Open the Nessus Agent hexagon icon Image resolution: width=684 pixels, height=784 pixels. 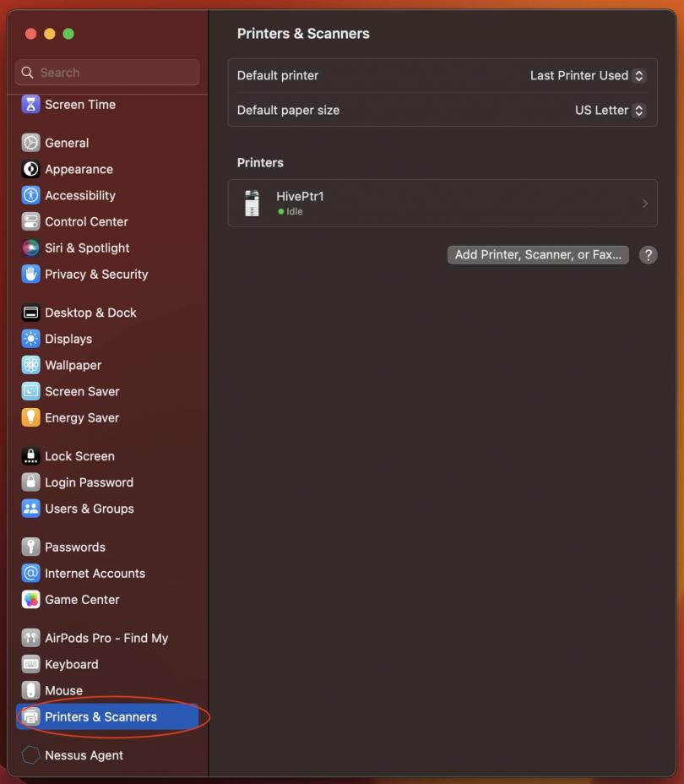pyautogui.click(x=30, y=755)
